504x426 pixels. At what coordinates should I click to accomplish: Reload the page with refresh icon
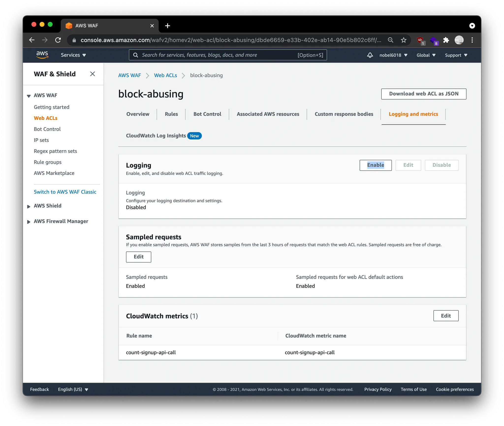click(x=58, y=40)
